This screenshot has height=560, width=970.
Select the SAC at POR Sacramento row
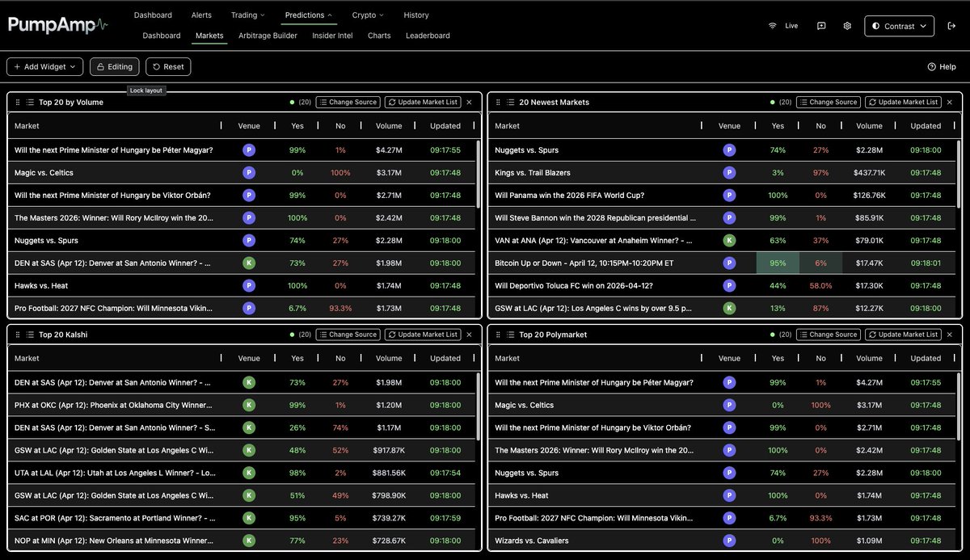pos(242,518)
